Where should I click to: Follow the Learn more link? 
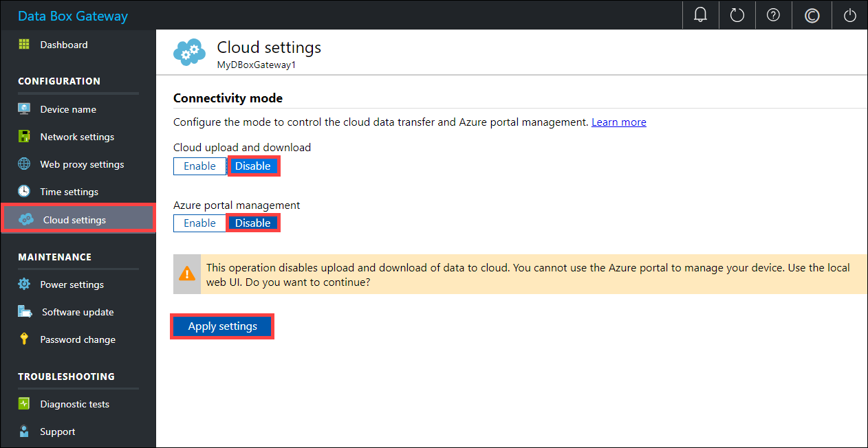pyautogui.click(x=619, y=122)
